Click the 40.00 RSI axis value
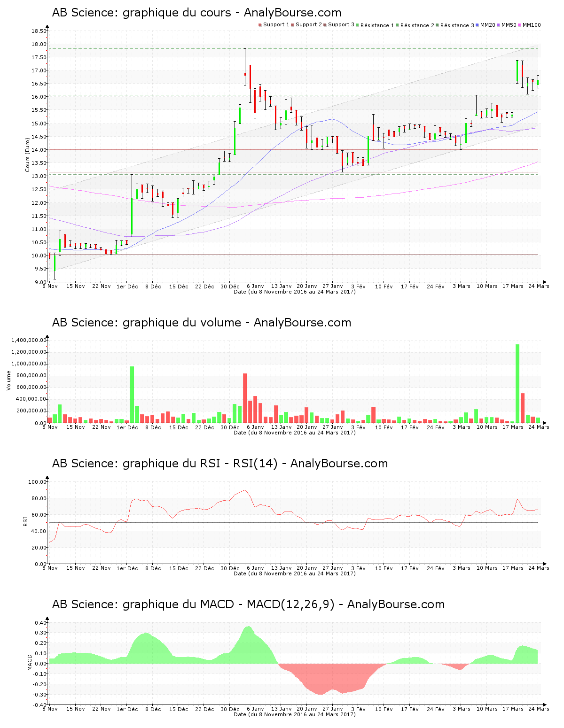Image resolution: width=564 pixels, height=728 pixels. tap(39, 531)
